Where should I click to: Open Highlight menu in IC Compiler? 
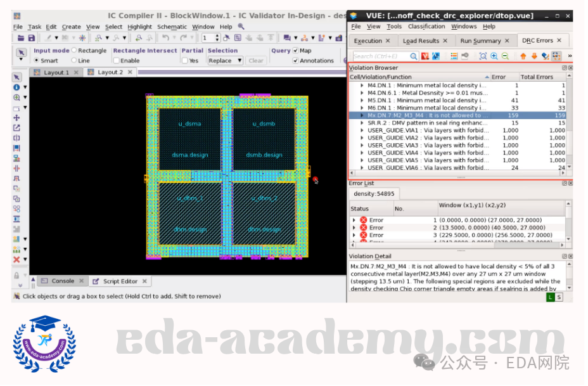pyautogui.click(x=141, y=27)
